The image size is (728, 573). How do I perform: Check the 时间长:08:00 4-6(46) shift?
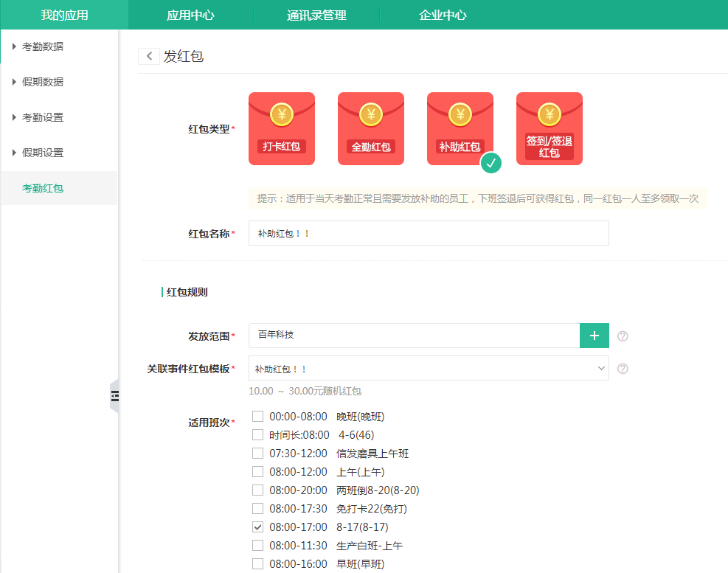click(257, 434)
